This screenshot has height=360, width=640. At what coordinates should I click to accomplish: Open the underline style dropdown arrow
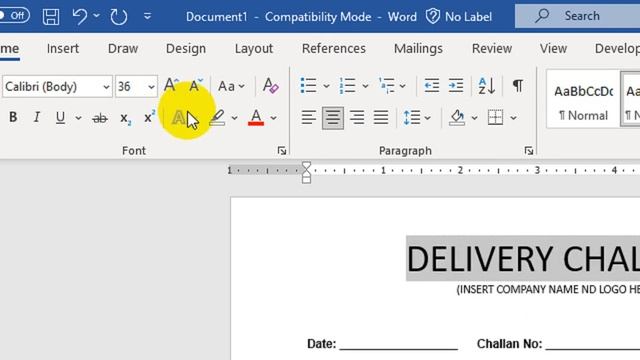pyautogui.click(x=78, y=118)
